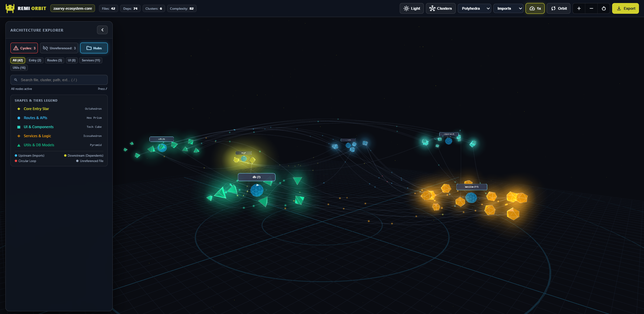Toggle Orbit auto-rotation

click(x=559, y=8)
